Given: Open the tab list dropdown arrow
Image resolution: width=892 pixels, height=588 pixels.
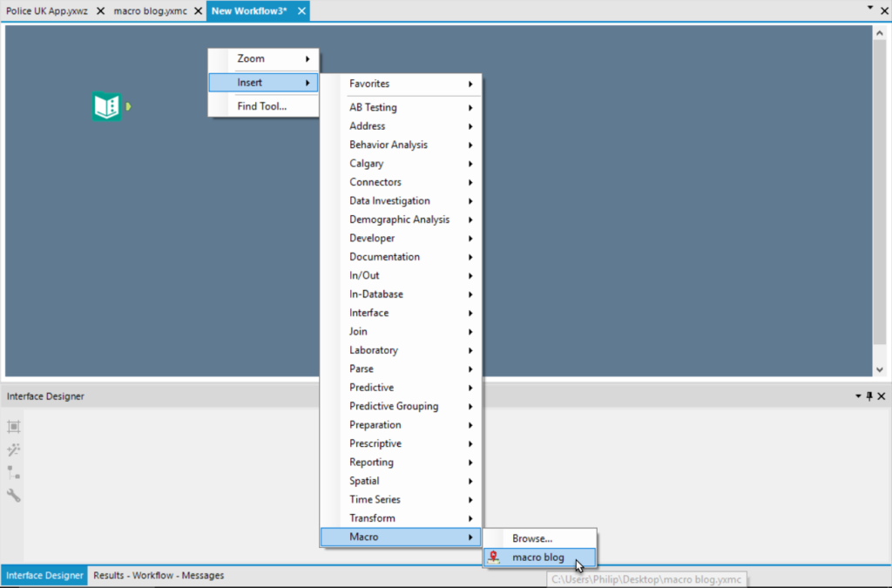Looking at the screenshot, I should point(870,8).
